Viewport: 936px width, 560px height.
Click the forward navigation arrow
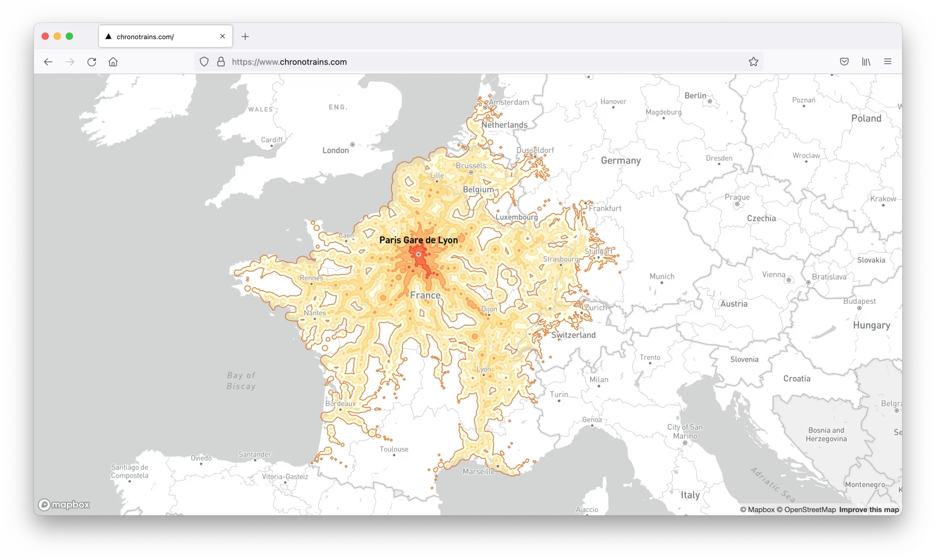coord(70,62)
